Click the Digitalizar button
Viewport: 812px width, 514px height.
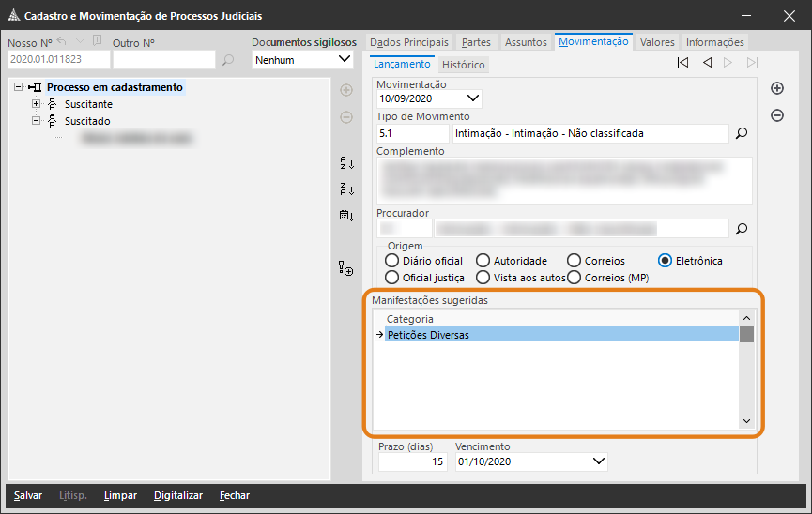click(178, 495)
